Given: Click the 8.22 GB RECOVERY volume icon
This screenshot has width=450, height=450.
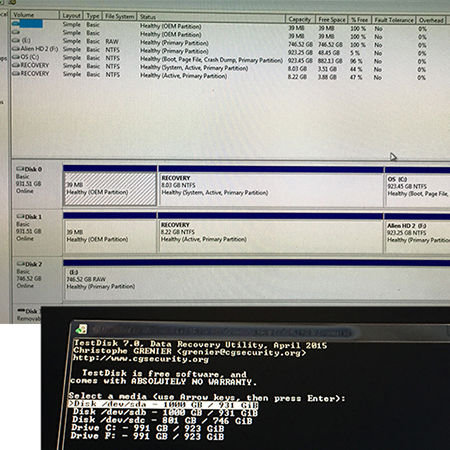Looking at the screenshot, I should (x=16, y=74).
